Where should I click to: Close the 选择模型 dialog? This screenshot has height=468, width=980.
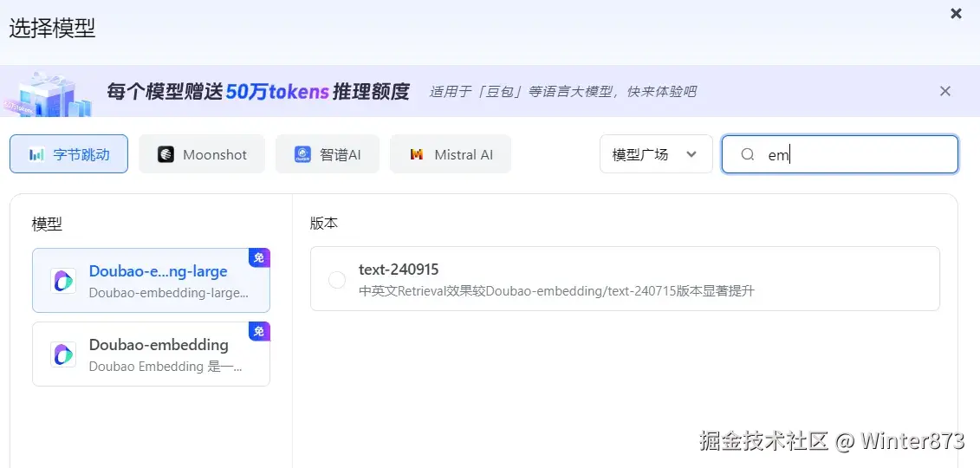pos(956,14)
